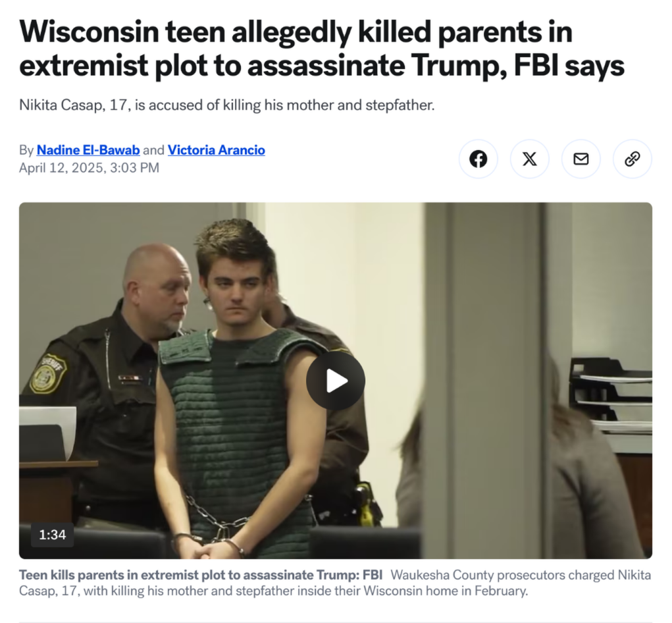Click the sheriff shoulder patch in video
The image size is (672, 623).
pyautogui.click(x=48, y=374)
